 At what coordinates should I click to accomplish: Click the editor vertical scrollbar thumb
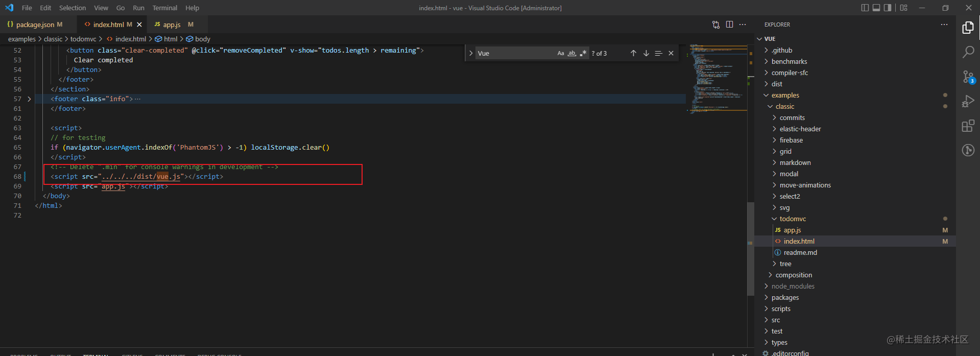coord(751,249)
